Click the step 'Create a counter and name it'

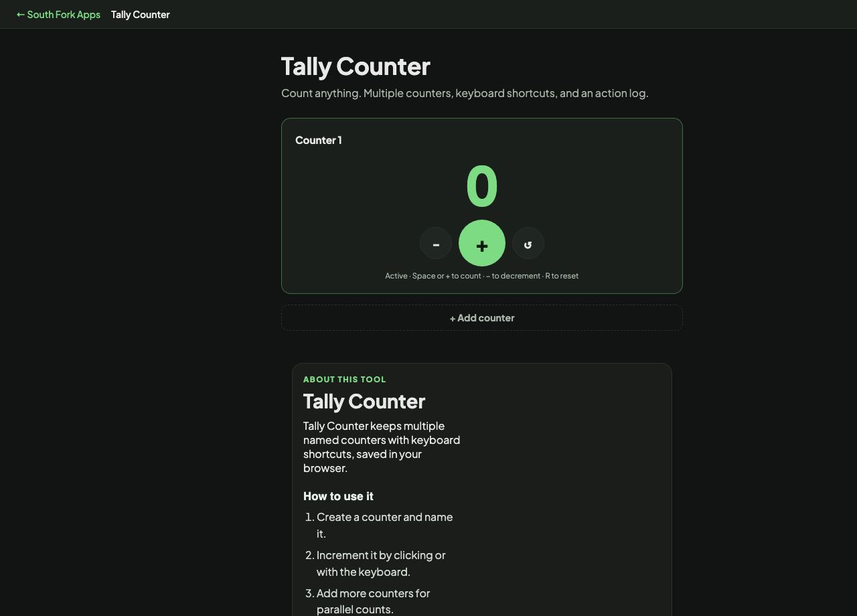pyautogui.click(x=385, y=525)
